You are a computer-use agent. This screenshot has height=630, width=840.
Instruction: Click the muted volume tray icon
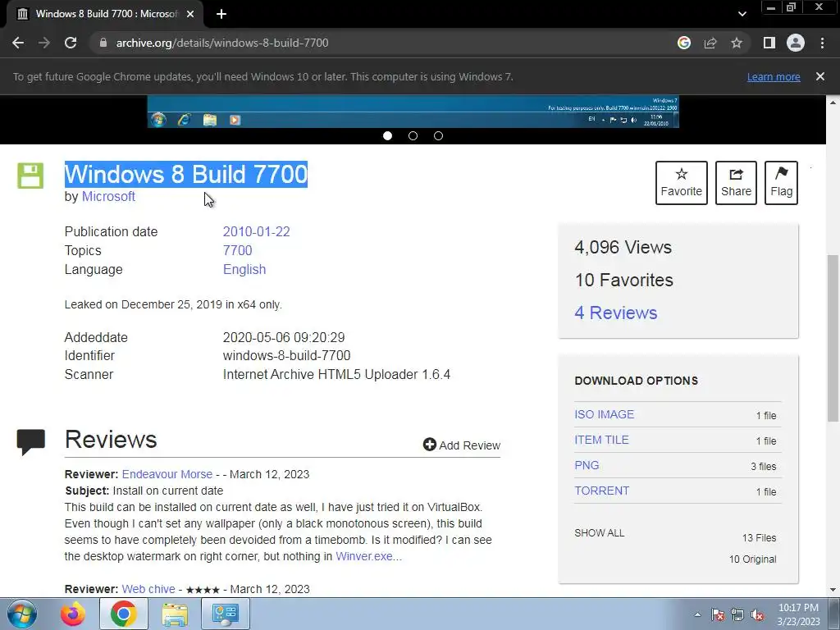(x=757, y=614)
